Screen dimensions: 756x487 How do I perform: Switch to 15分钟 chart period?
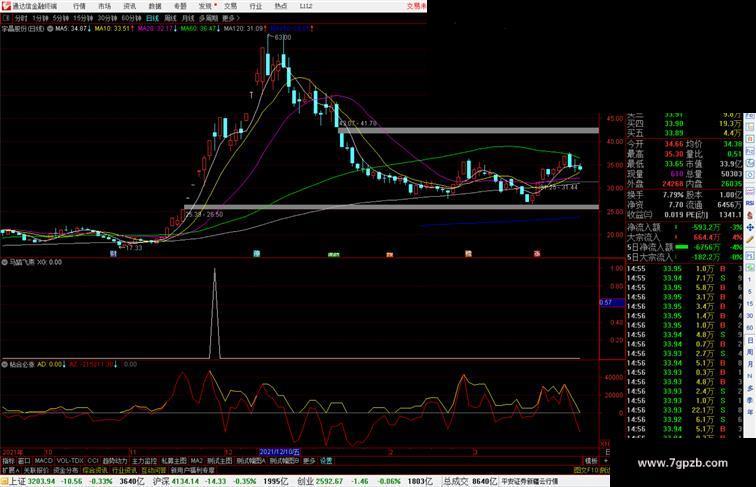click(83, 18)
